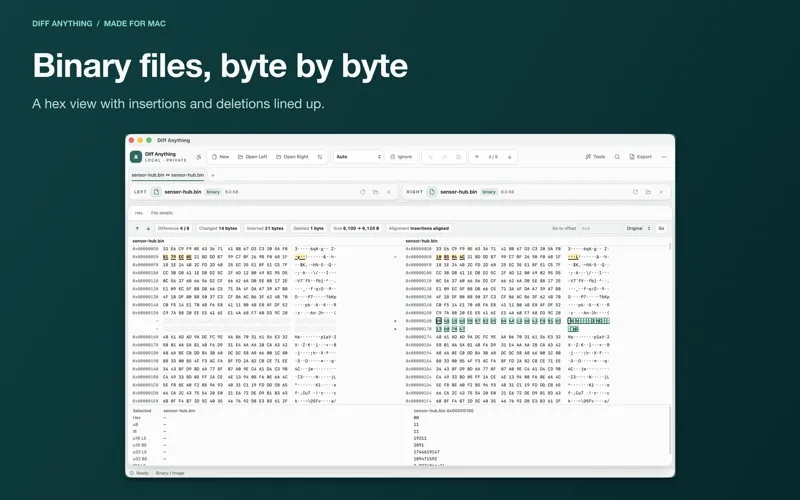Click the Ignore options button
The width and height of the screenshot is (800, 500).
coord(401,157)
